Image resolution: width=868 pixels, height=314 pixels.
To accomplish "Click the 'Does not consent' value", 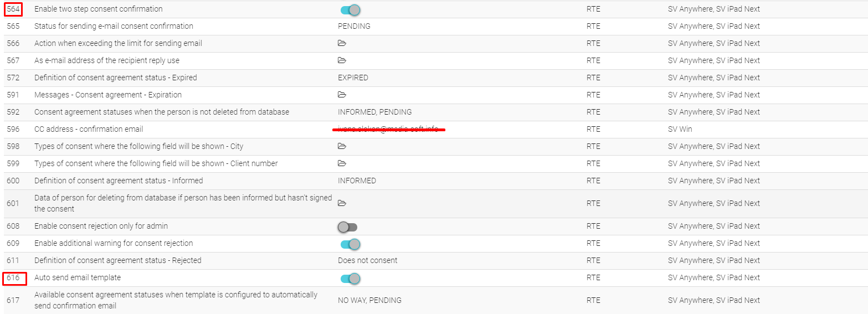I will click(x=367, y=260).
